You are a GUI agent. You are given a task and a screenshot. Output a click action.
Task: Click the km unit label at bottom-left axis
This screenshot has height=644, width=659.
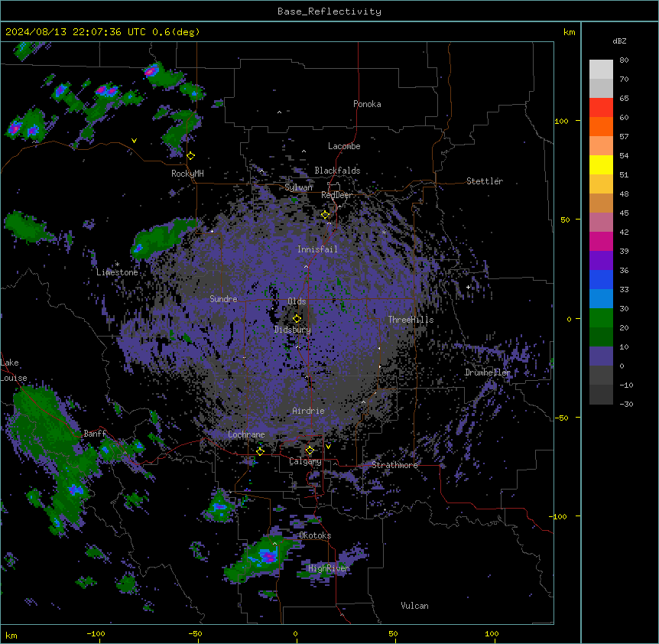pyautogui.click(x=11, y=636)
